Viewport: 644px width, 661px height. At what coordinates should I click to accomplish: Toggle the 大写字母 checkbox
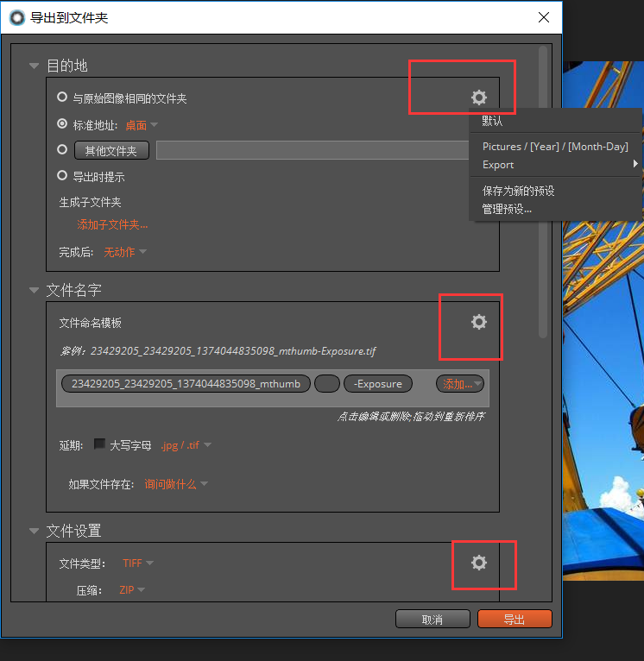tap(99, 444)
